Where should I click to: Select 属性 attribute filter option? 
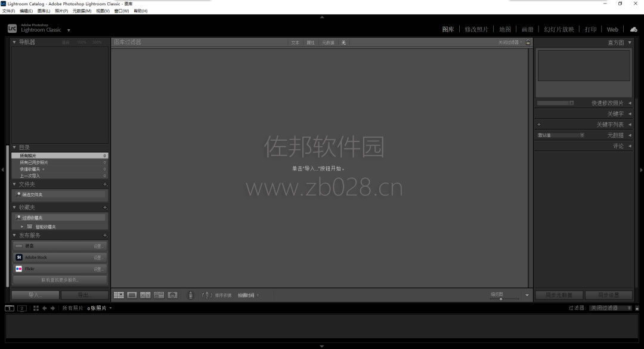311,43
